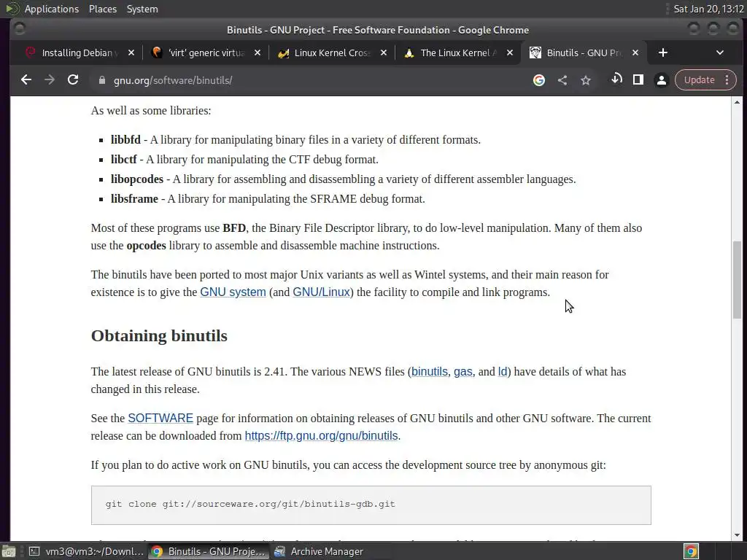Viewport: 747px width, 560px height.
Task: Open the downloads icon in toolbar
Action: [x=616, y=79]
